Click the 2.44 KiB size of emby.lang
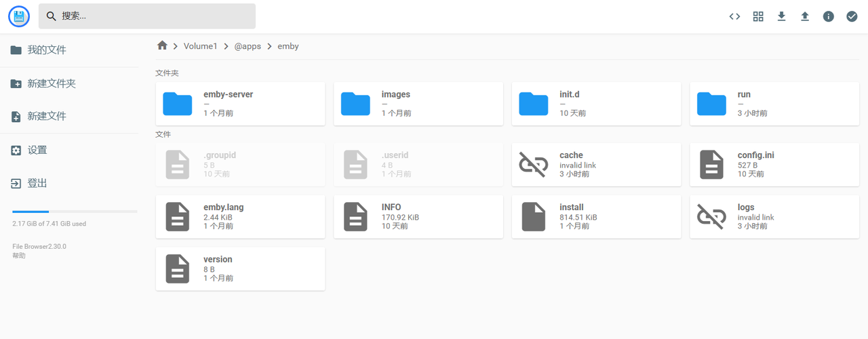Viewport: 868px width, 339px height. [218, 218]
